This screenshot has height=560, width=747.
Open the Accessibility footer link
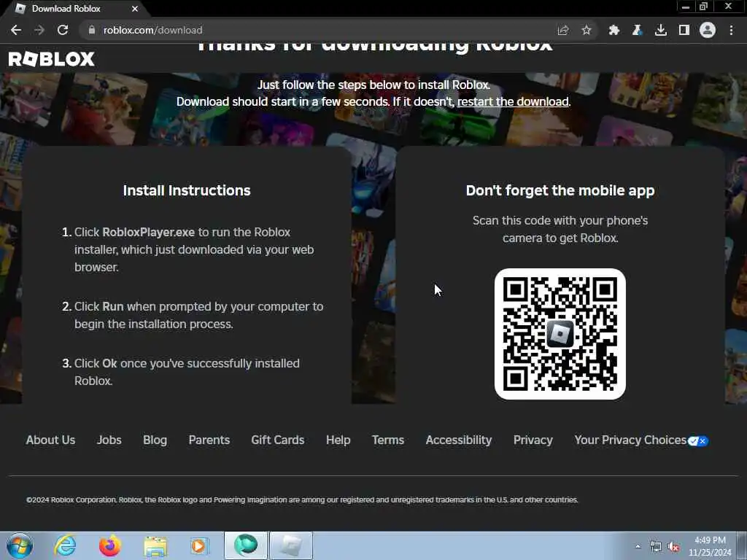459,440
